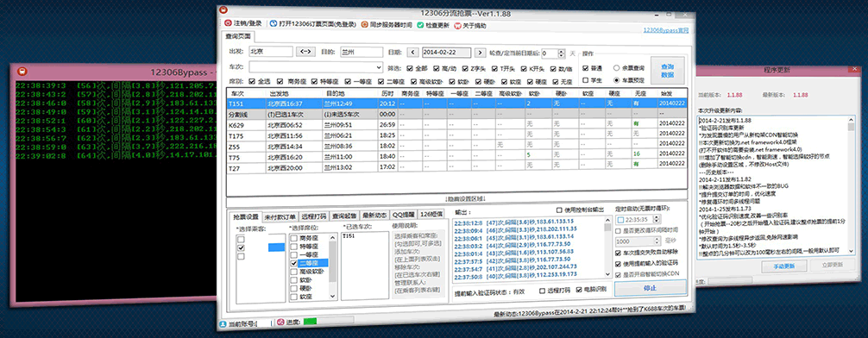Check the 高级软卧 box in seat selection list
Screen dimensions: 868x338
pos(294,272)
